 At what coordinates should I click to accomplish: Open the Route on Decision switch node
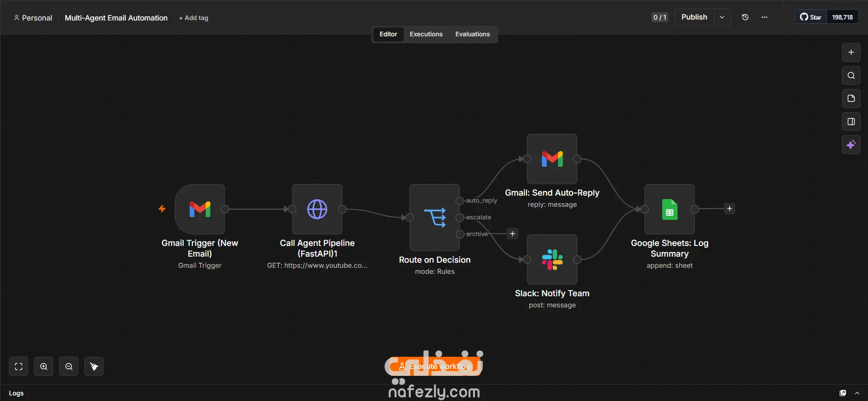tap(434, 217)
